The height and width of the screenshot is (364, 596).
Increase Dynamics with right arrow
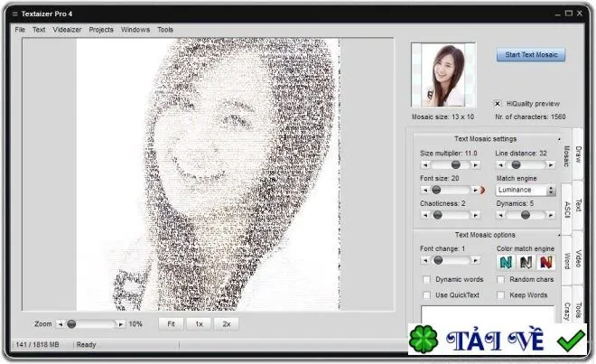[550, 215]
